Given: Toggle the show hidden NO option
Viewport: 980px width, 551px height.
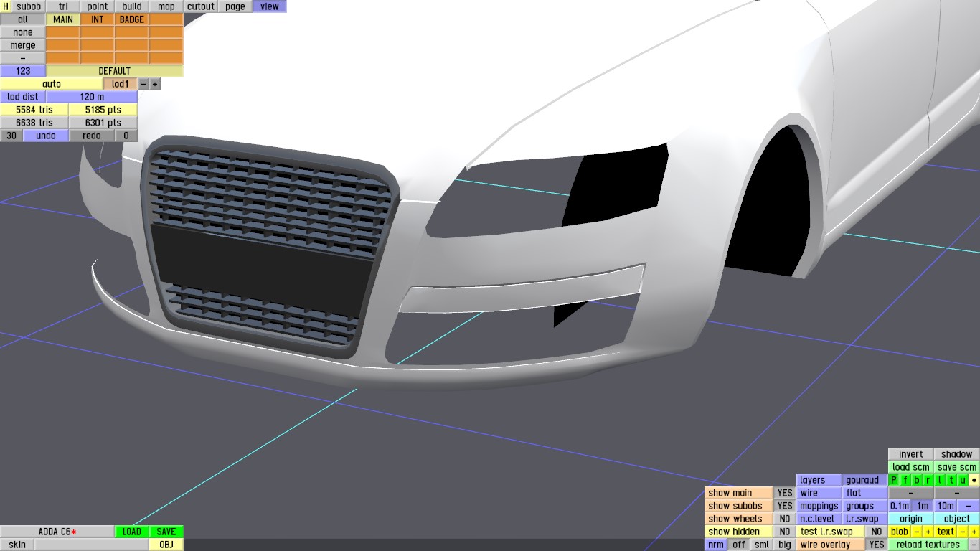Looking at the screenshot, I should pyautogui.click(x=785, y=532).
